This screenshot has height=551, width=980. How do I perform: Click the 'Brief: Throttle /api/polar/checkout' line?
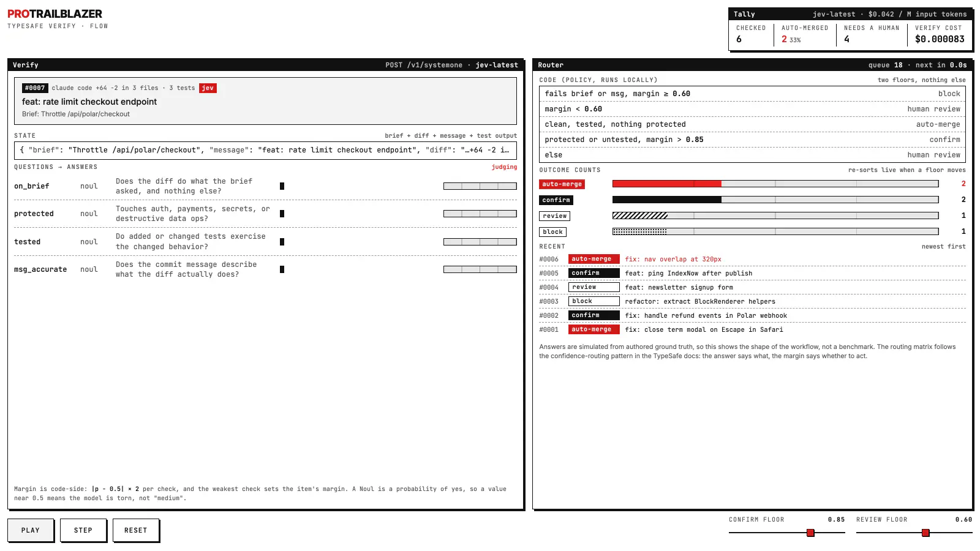76,114
